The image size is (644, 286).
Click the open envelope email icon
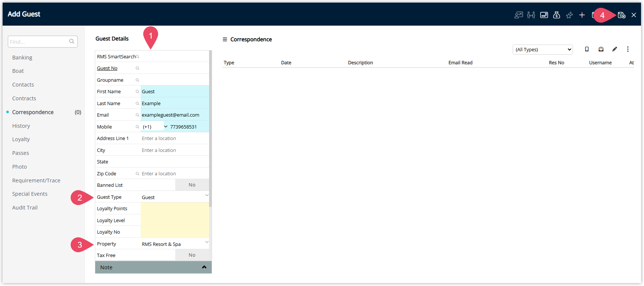pyautogui.click(x=601, y=49)
